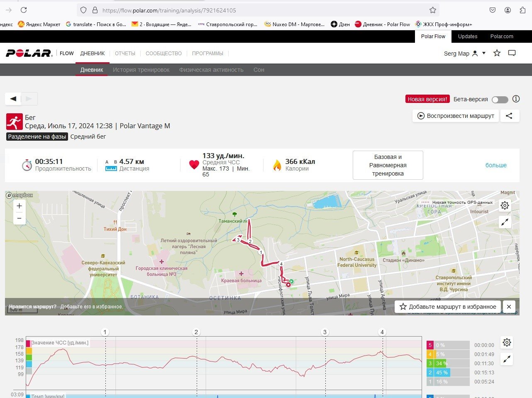Open the map settings gear

505,205
